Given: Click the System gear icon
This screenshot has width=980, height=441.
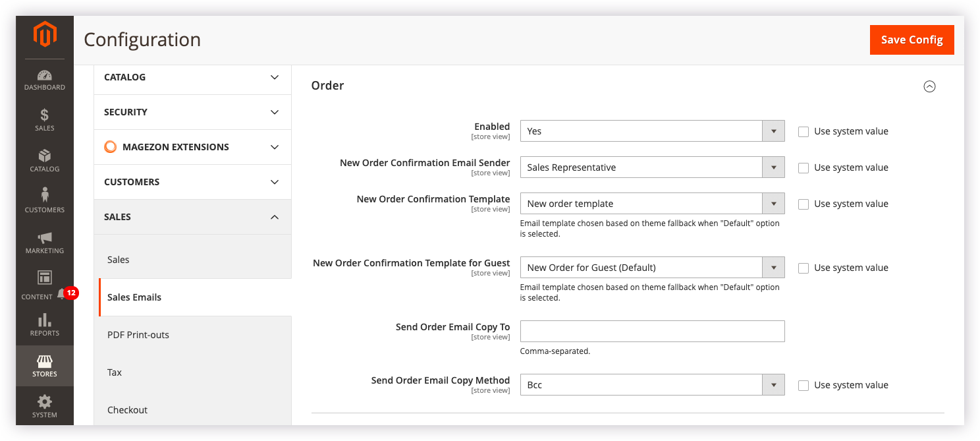Looking at the screenshot, I should [x=44, y=402].
